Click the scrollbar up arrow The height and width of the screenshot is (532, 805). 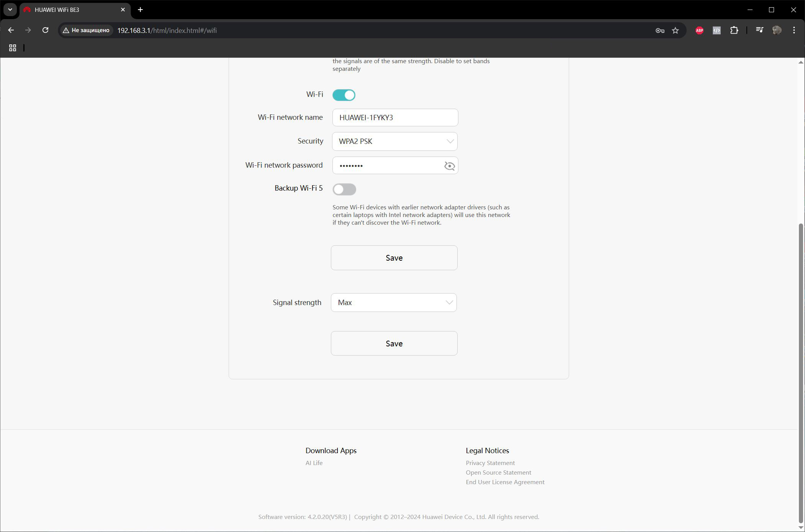pyautogui.click(x=801, y=62)
